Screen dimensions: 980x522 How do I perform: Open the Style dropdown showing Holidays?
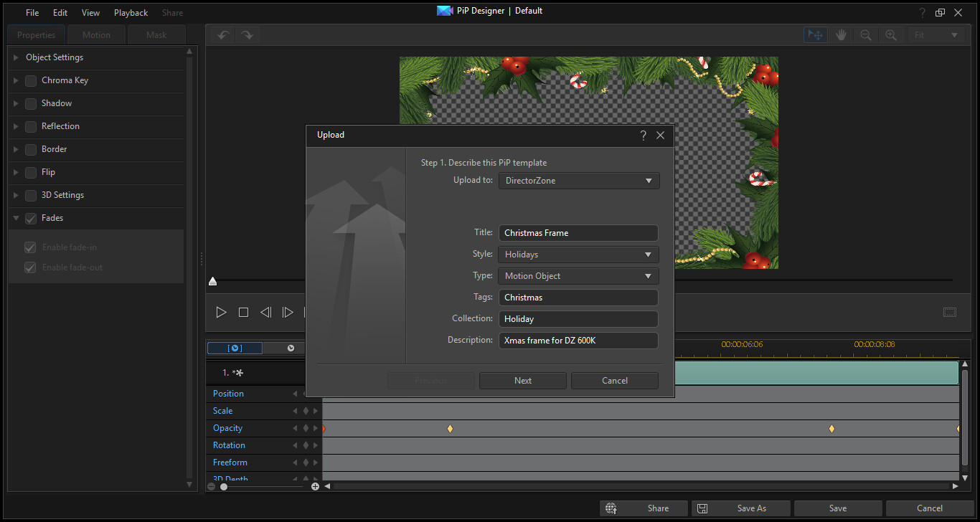click(578, 255)
